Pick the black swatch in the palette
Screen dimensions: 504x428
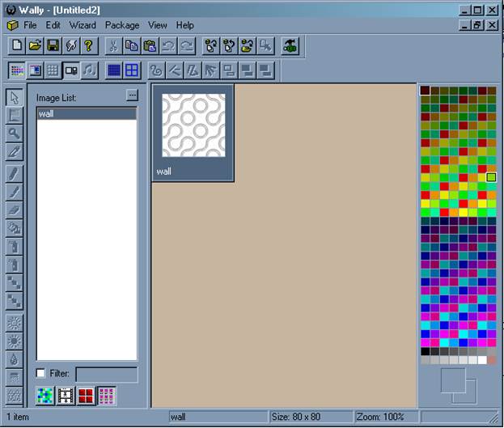click(x=426, y=351)
